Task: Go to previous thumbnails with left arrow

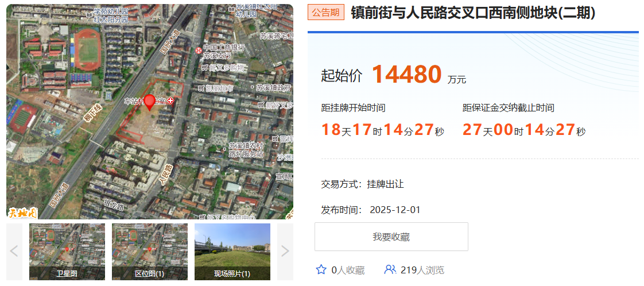Action: pyautogui.click(x=14, y=251)
